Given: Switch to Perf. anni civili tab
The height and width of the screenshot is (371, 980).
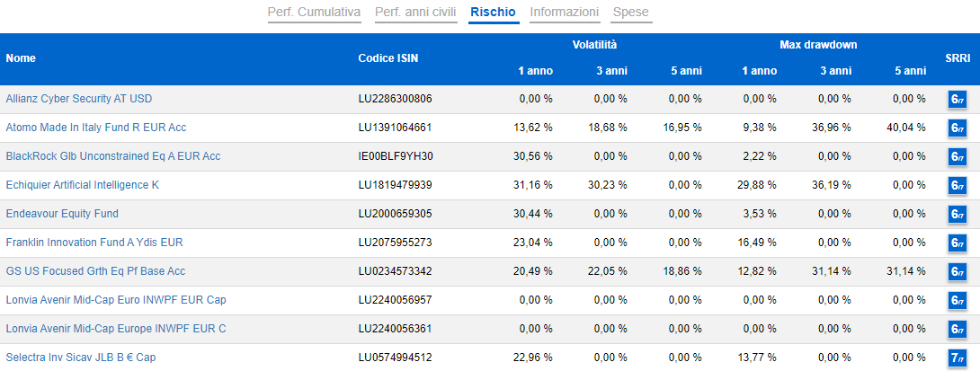Looking at the screenshot, I should point(415,13).
